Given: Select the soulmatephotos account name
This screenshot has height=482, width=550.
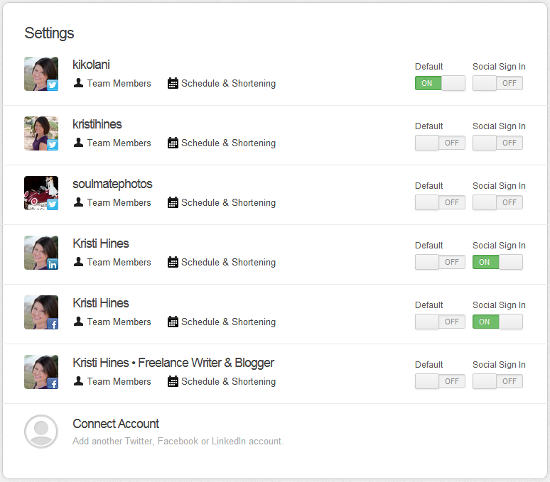Looking at the screenshot, I should click(x=112, y=184).
